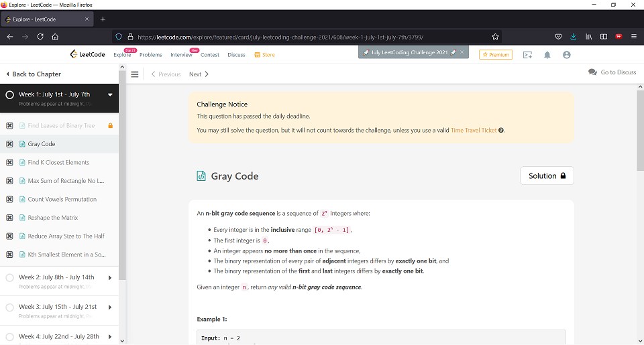The width and height of the screenshot is (644, 345).
Task: Open the Firefox home page icon
Action: (x=55, y=37)
